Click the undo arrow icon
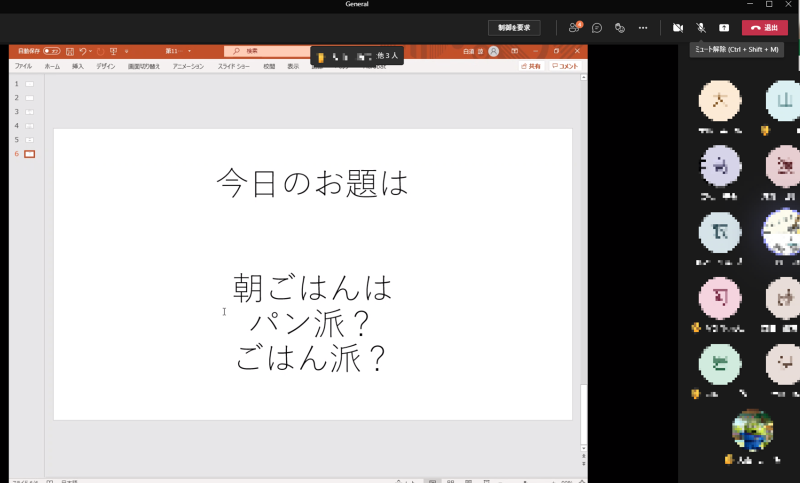The image size is (800, 483). point(83,51)
